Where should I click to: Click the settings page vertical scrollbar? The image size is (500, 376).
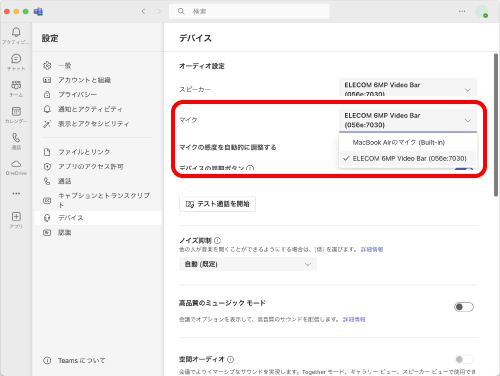pos(496,125)
